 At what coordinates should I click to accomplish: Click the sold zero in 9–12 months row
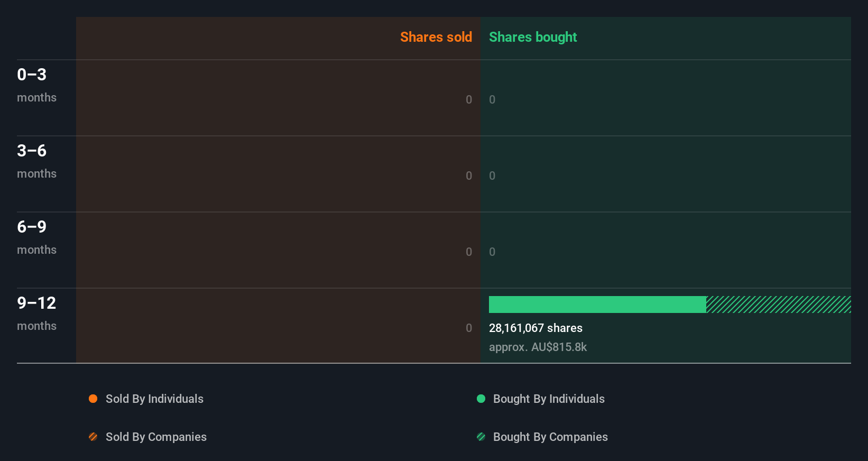469,328
